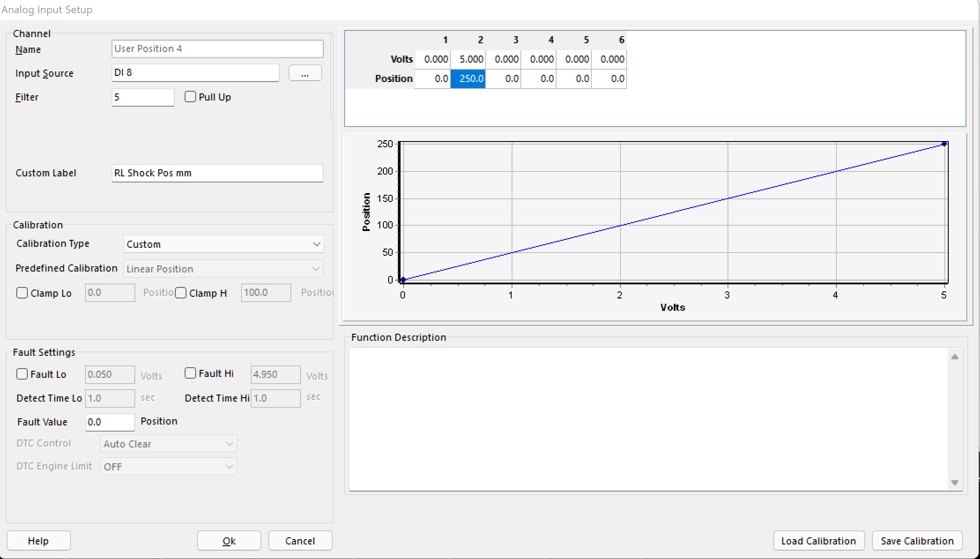Check the Fault Hi option
This screenshot has width=980, height=559.
coord(190,373)
